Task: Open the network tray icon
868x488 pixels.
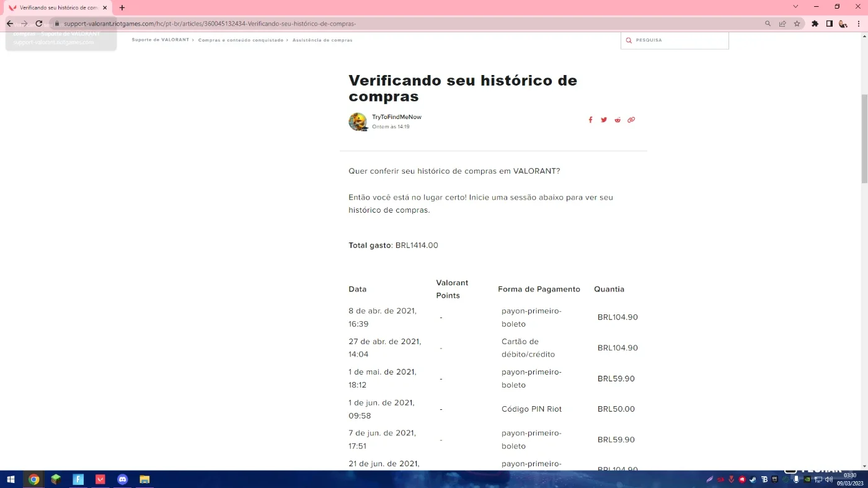Action: [x=818, y=479]
